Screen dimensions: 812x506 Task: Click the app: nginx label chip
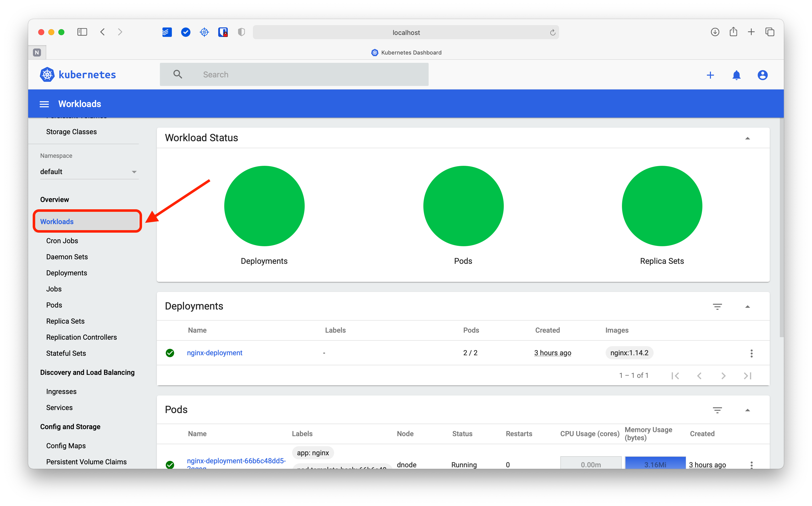(313, 453)
